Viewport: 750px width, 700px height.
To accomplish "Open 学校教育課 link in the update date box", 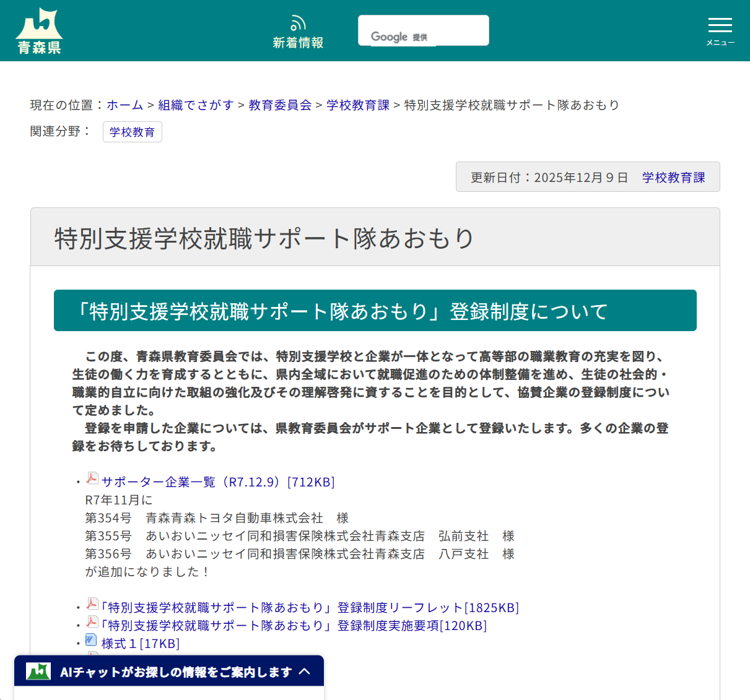I will tap(674, 176).
